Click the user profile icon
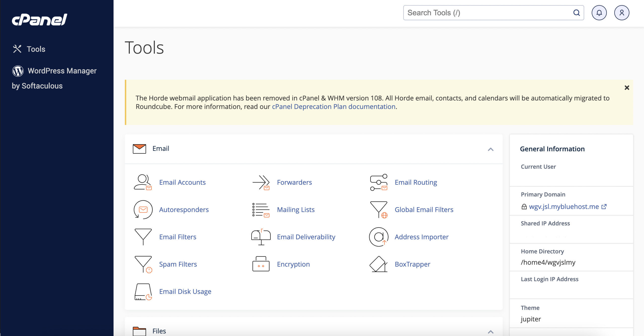This screenshot has width=644, height=336. (621, 13)
